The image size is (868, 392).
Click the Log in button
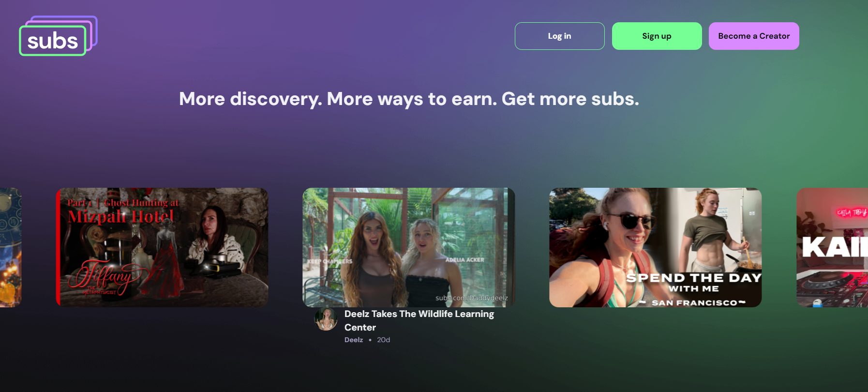click(x=560, y=36)
